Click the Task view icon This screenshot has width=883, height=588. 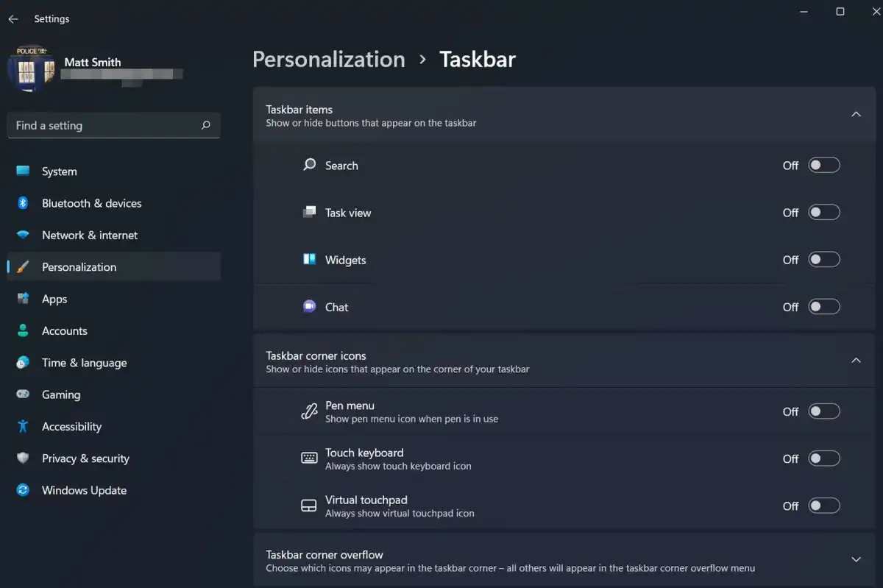tap(309, 212)
